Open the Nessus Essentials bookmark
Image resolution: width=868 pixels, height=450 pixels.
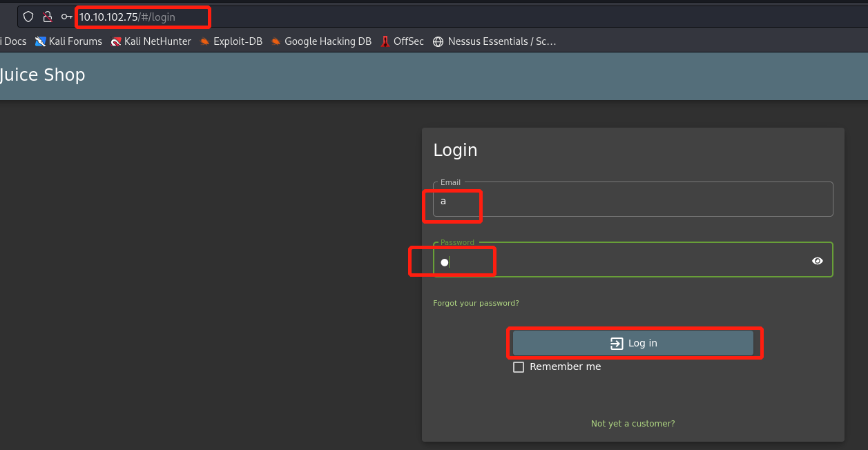click(494, 41)
